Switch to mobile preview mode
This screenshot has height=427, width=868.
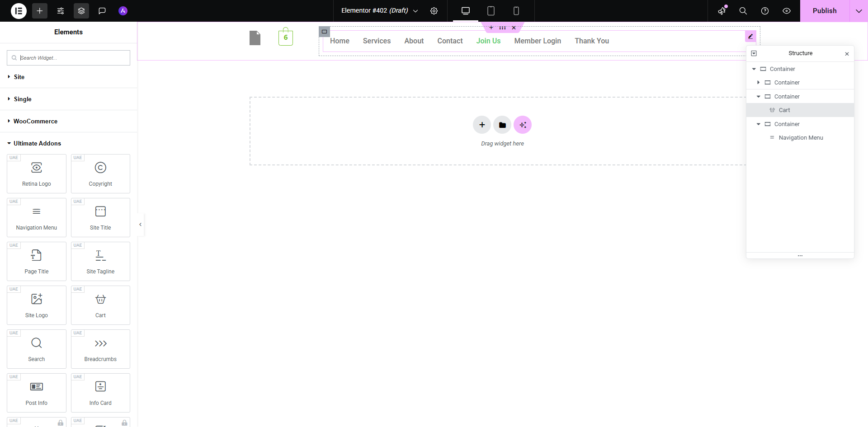point(516,11)
